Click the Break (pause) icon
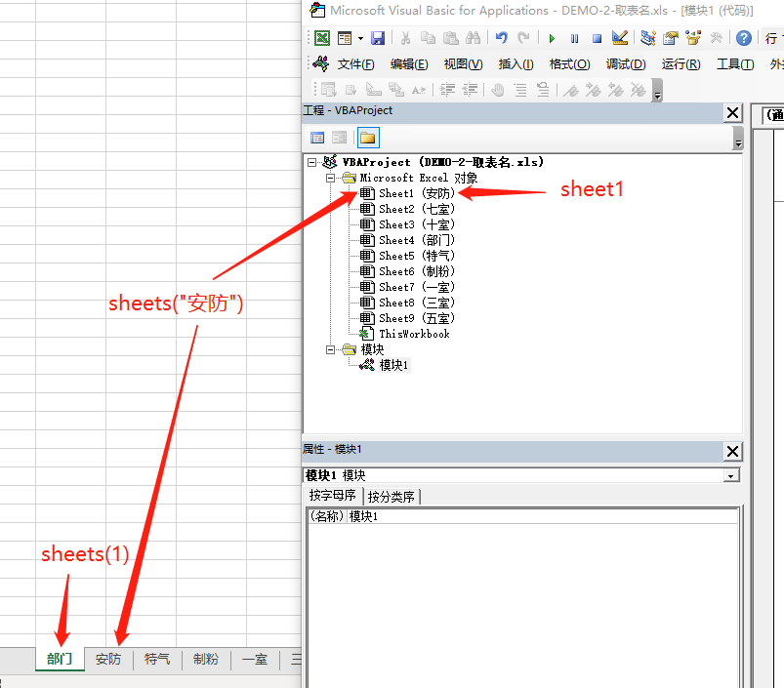The height and width of the screenshot is (688, 784). click(572, 37)
